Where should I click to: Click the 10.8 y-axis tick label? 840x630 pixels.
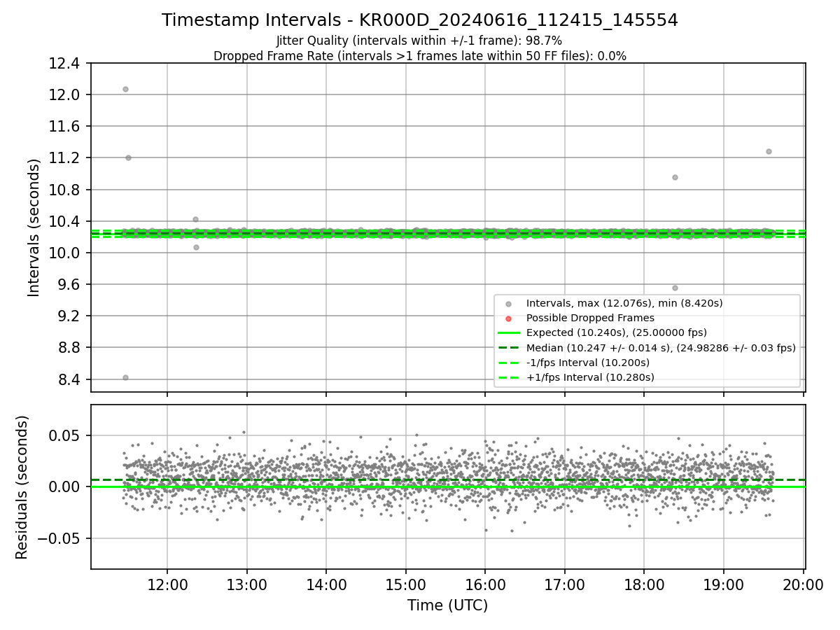66,190
